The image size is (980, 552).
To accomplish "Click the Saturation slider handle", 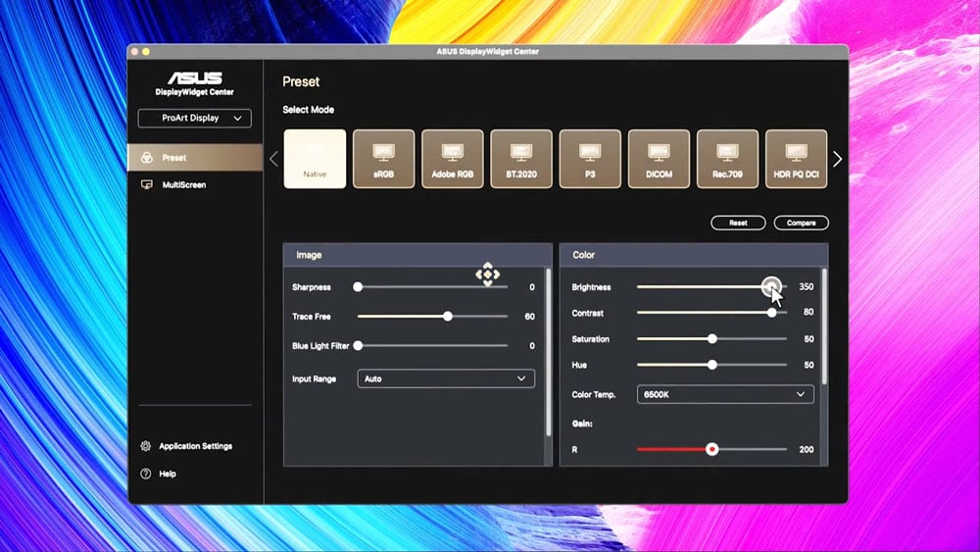I will pyautogui.click(x=711, y=339).
